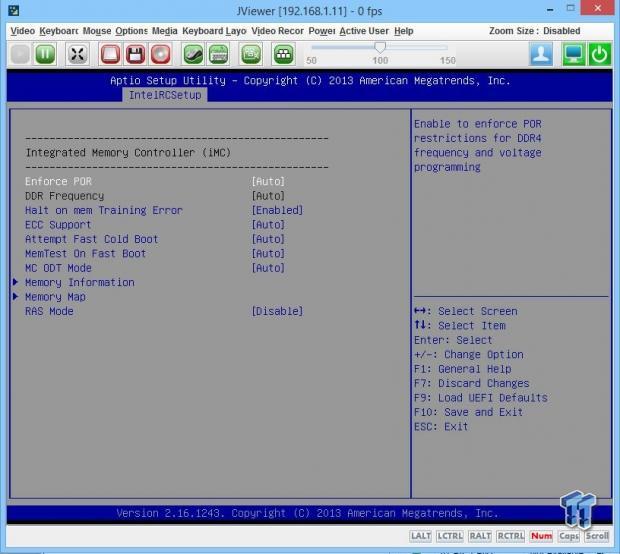Open Enforce POR [Auto] value
Image resolution: width=620 pixels, height=554 pixels.
tap(268, 182)
